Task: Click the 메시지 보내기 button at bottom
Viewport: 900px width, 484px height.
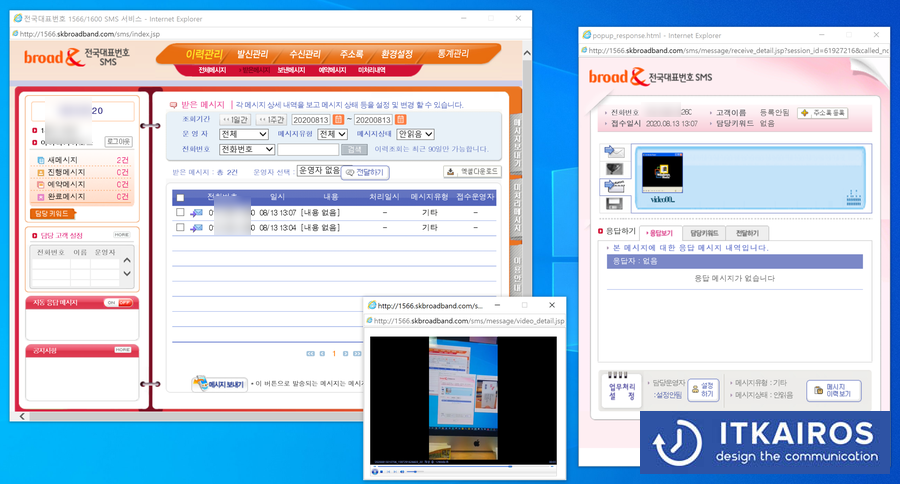Action: tap(220, 384)
